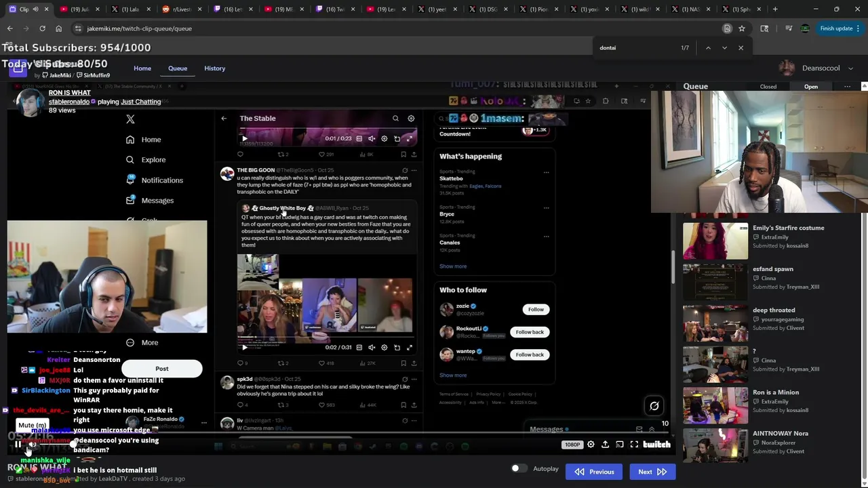Click the X logo in the video's sidebar
This screenshot has width=868, height=488.
[x=130, y=119]
